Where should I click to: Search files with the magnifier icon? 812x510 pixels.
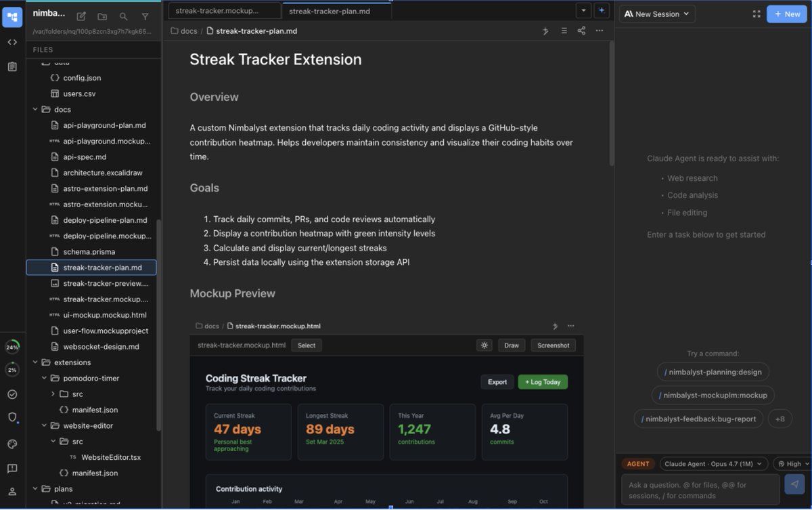(123, 16)
